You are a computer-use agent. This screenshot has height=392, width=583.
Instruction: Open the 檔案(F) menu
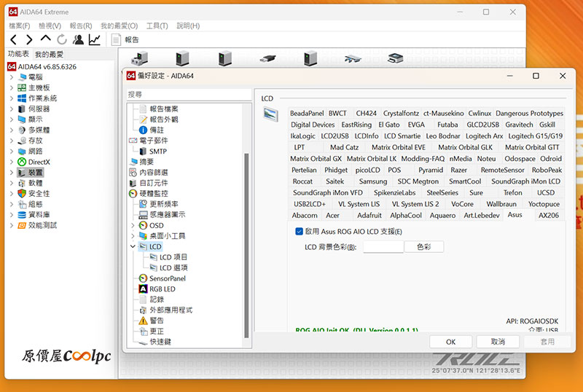coord(20,26)
